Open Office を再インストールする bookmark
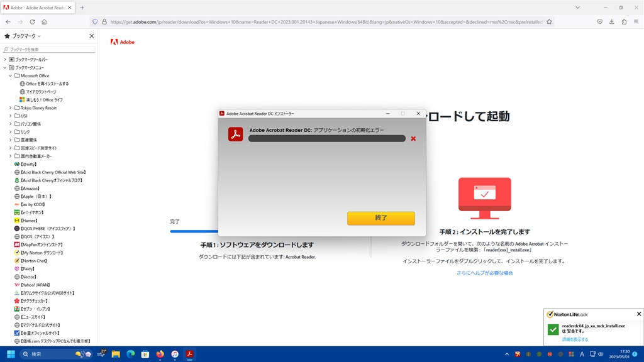 point(45,84)
